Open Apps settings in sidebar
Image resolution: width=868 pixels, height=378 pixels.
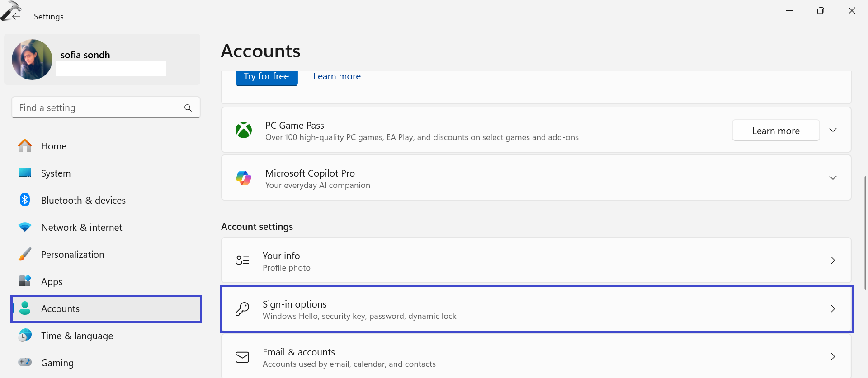pyautogui.click(x=52, y=282)
